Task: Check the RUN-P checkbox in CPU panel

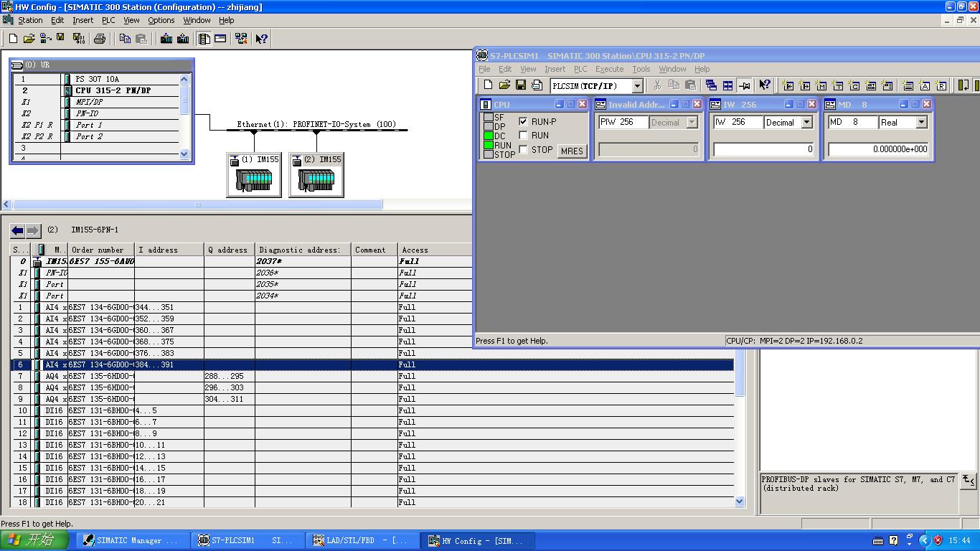Action: [x=523, y=121]
